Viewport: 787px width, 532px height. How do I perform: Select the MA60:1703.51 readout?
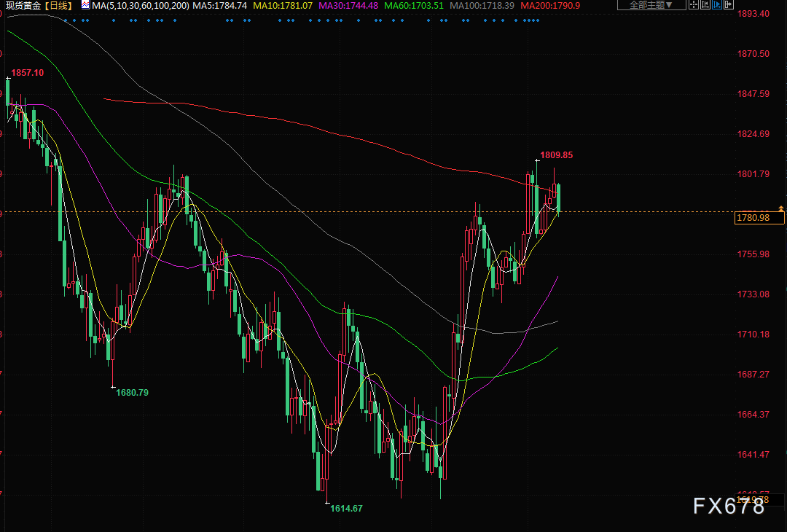pyautogui.click(x=414, y=6)
